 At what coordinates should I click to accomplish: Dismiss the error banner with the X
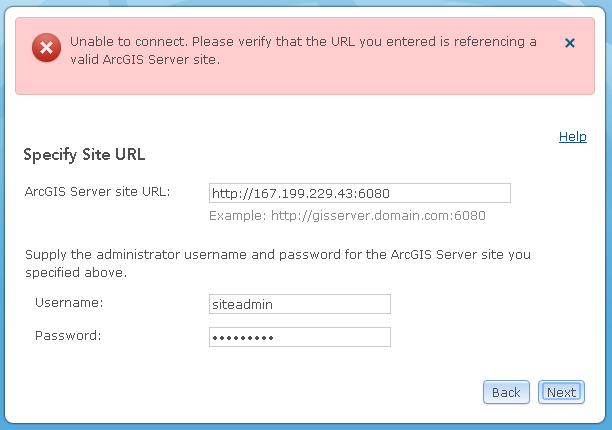click(570, 43)
